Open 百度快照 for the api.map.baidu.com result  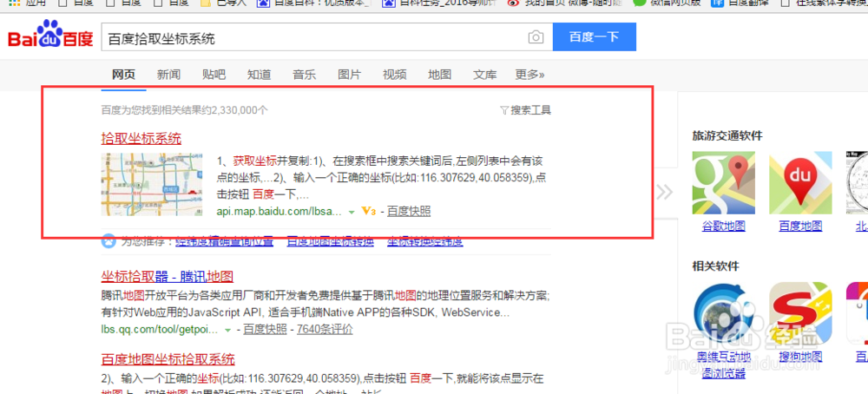tap(409, 211)
